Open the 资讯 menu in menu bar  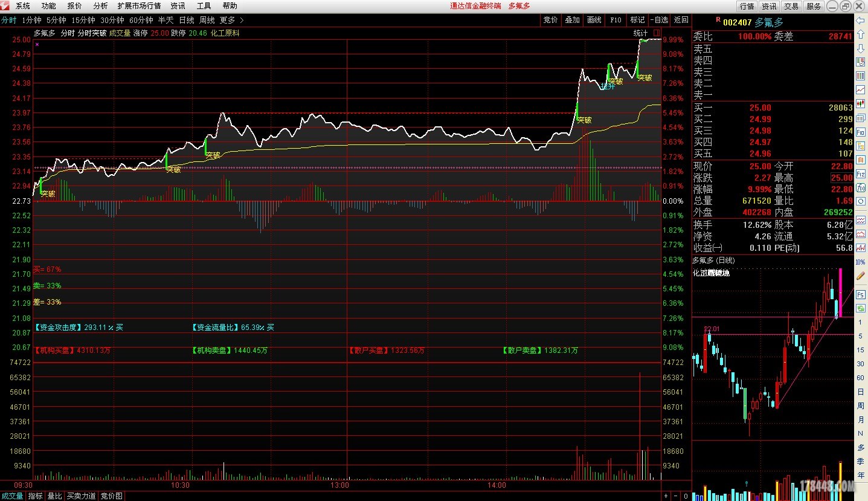(178, 6)
